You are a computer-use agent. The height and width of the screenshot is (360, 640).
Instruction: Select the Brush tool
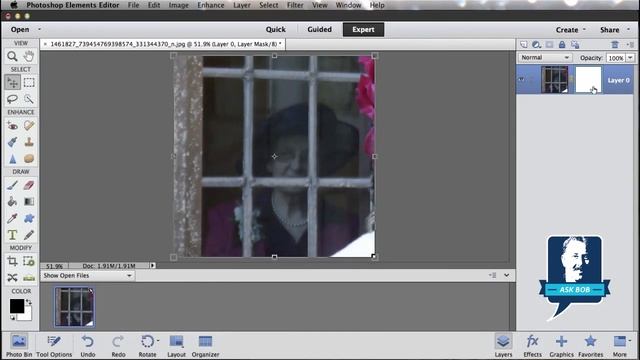coord(12,185)
